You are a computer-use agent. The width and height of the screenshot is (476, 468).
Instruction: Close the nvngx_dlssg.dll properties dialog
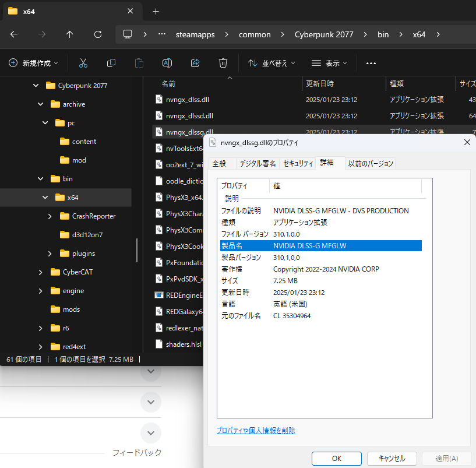pyautogui.click(x=467, y=142)
